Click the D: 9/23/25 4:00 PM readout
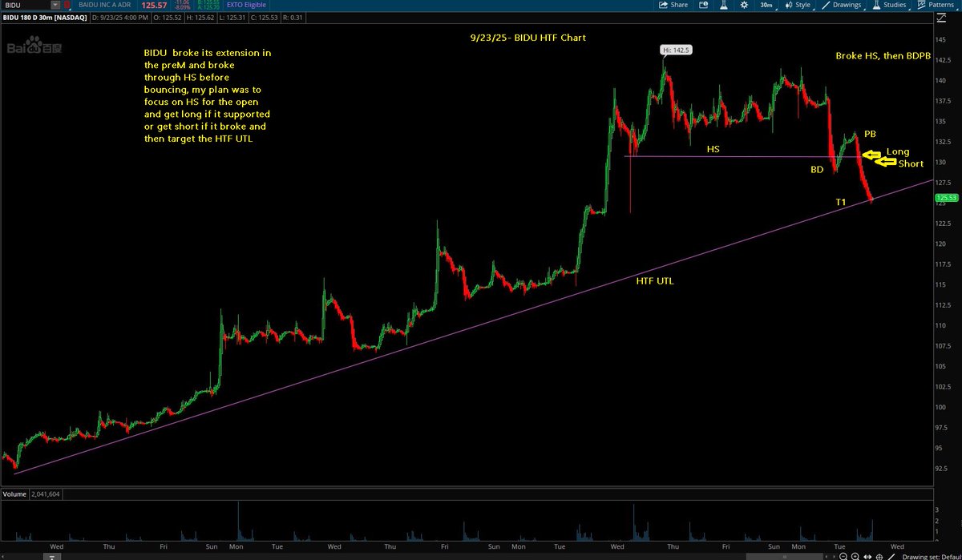The height and width of the screenshot is (560, 962). pos(119,18)
